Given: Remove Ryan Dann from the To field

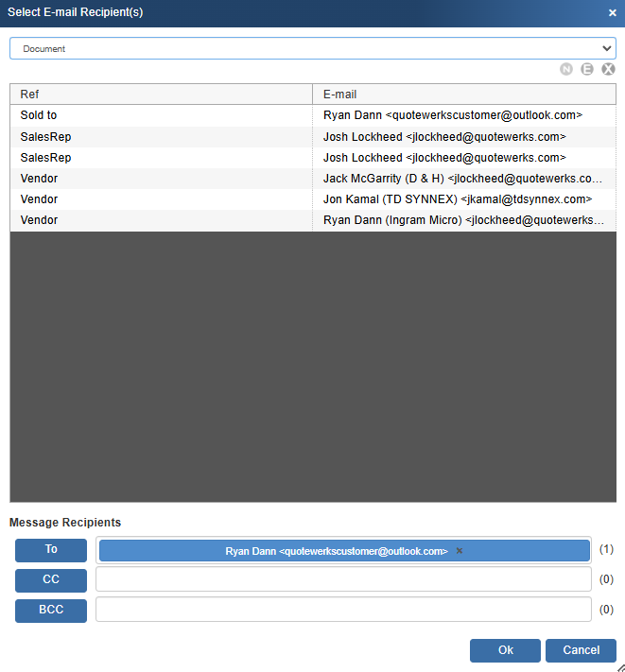Looking at the screenshot, I should [460, 551].
